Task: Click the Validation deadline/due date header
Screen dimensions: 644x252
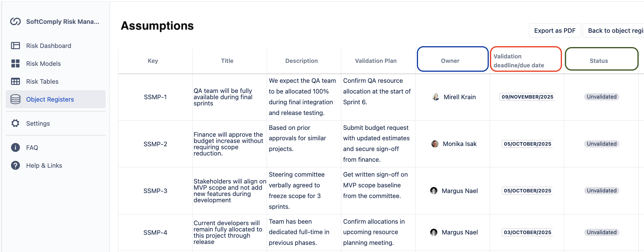Action: (x=519, y=61)
